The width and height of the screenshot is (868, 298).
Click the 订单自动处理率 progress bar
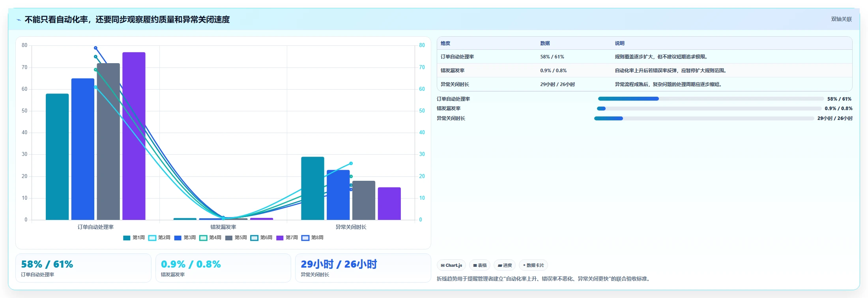coord(711,99)
